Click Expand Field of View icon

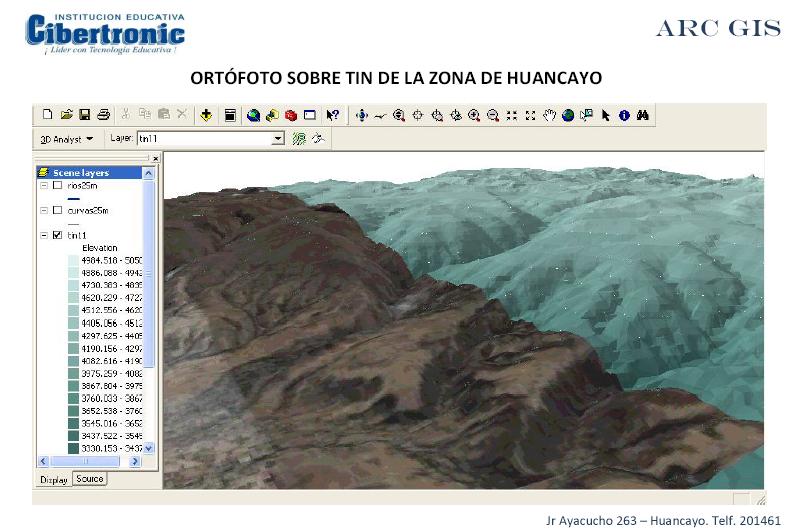(530, 115)
